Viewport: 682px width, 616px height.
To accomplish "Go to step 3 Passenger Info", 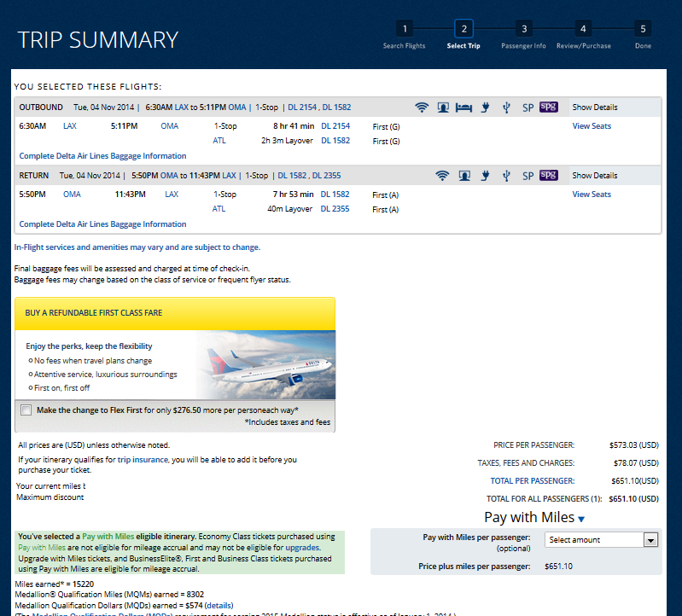I will pos(523,29).
